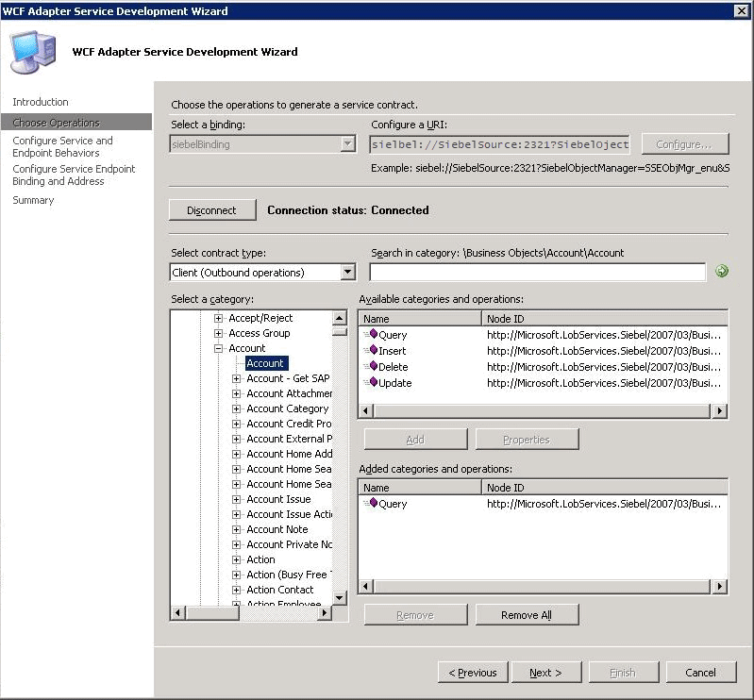This screenshot has width=754, height=700.
Task: Click the Remove button
Action: 415,615
